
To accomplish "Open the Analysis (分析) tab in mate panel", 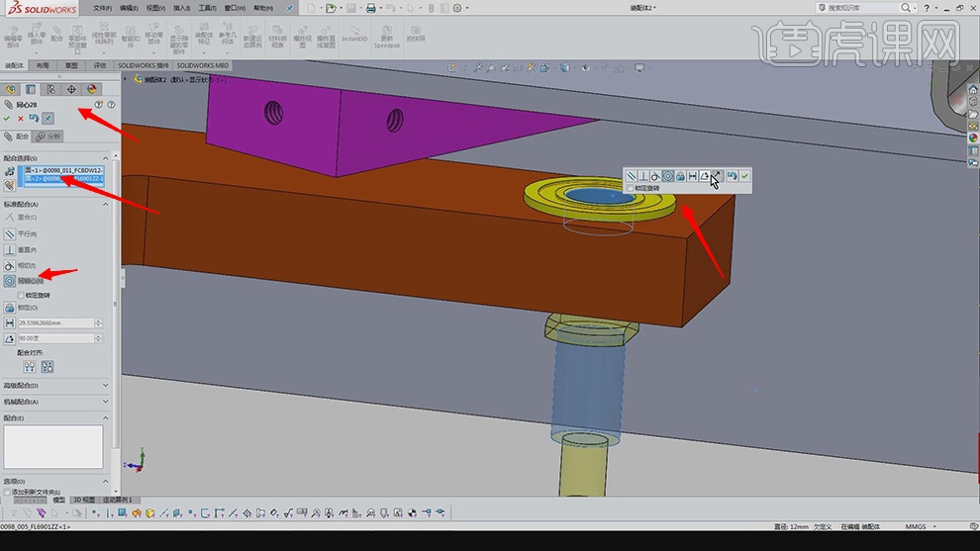I will (49, 137).
